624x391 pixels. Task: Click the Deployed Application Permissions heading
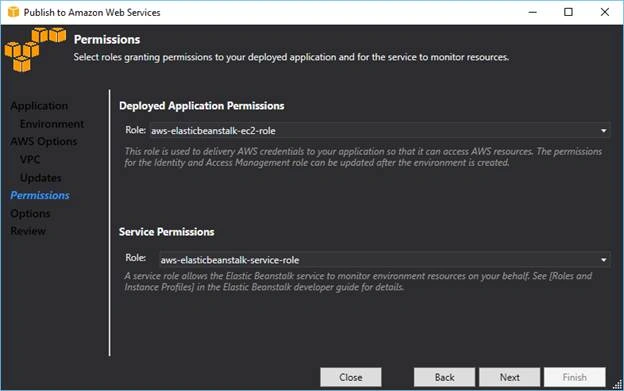pos(201,106)
